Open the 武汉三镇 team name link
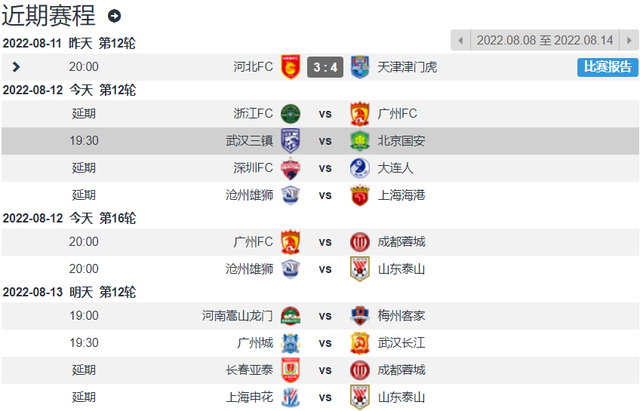Screen dimensions: 640x411 (249, 141)
